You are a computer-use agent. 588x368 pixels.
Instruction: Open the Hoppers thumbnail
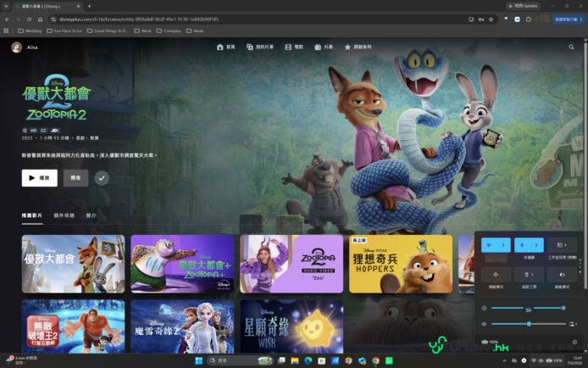(401, 264)
